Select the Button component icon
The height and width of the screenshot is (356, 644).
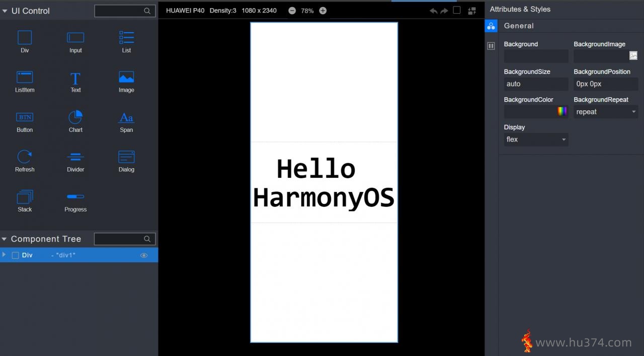(25, 117)
